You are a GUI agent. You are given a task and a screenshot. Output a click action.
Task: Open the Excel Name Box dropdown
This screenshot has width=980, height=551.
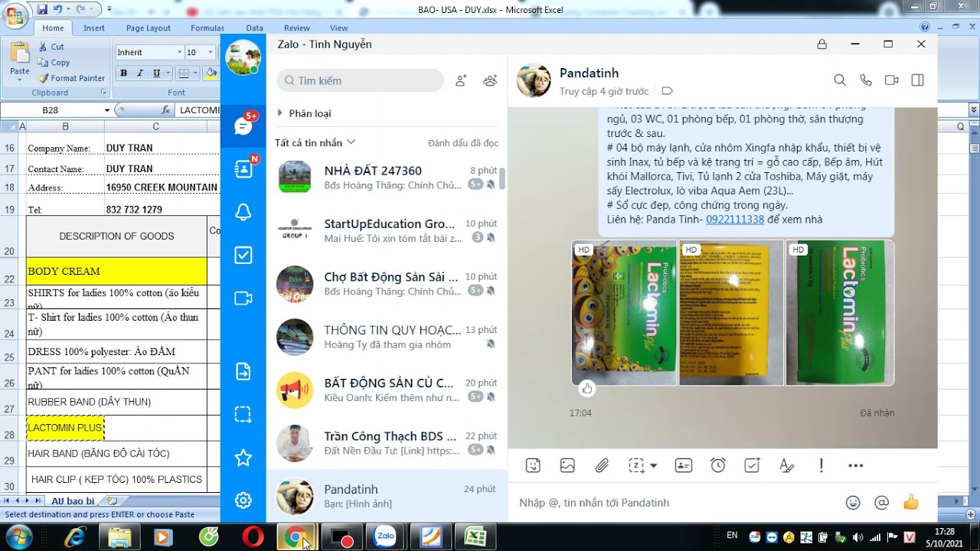coord(107,110)
